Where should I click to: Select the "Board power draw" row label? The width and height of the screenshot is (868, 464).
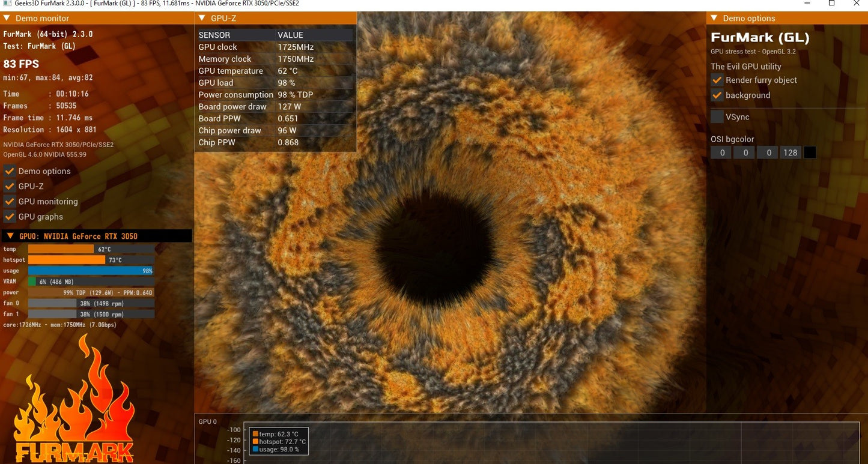pyautogui.click(x=232, y=107)
